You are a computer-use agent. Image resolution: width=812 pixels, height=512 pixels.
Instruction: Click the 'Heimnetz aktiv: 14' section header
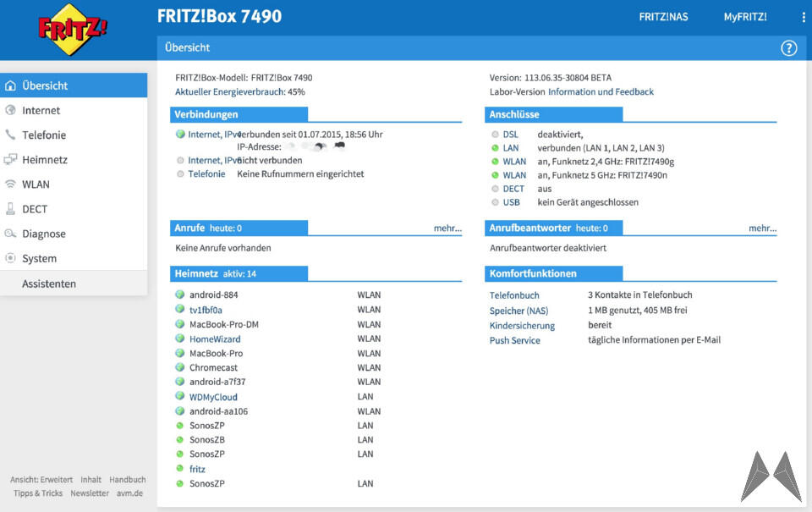[x=239, y=273]
